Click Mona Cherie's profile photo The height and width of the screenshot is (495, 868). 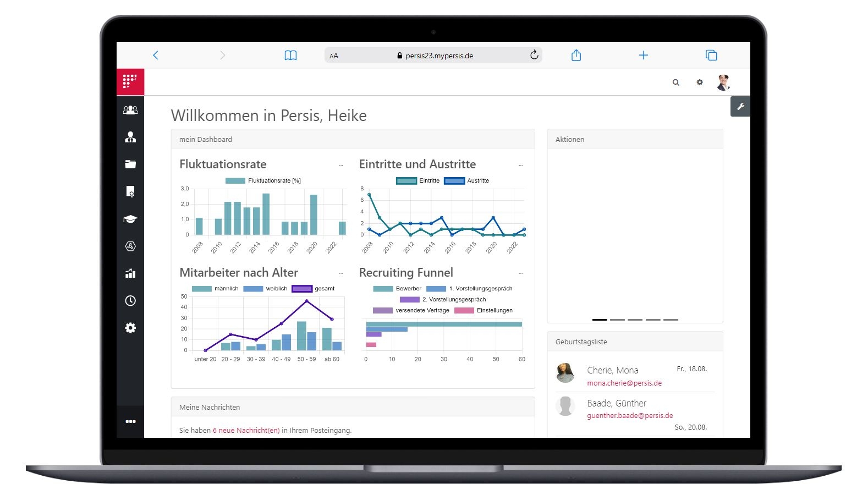[x=565, y=373]
